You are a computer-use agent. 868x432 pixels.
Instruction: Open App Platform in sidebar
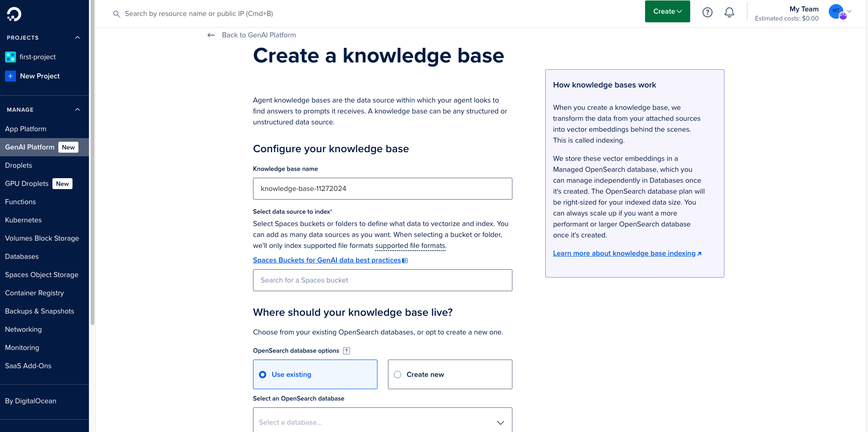click(x=26, y=129)
